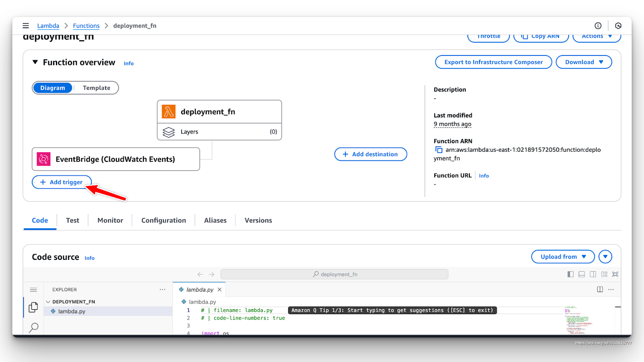Open Function URL Info link
644x362 pixels.
click(484, 176)
